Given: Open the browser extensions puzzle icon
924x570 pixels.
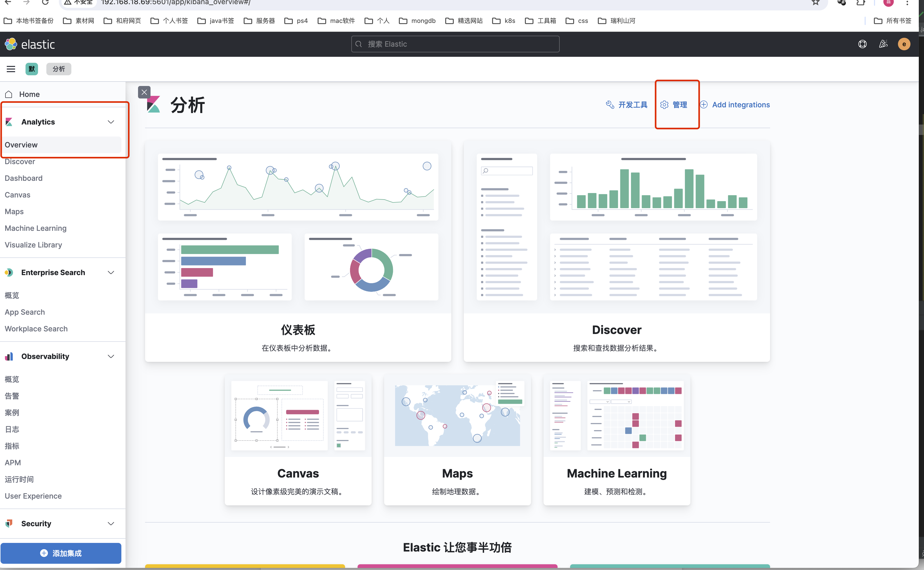Looking at the screenshot, I should pos(860,2).
